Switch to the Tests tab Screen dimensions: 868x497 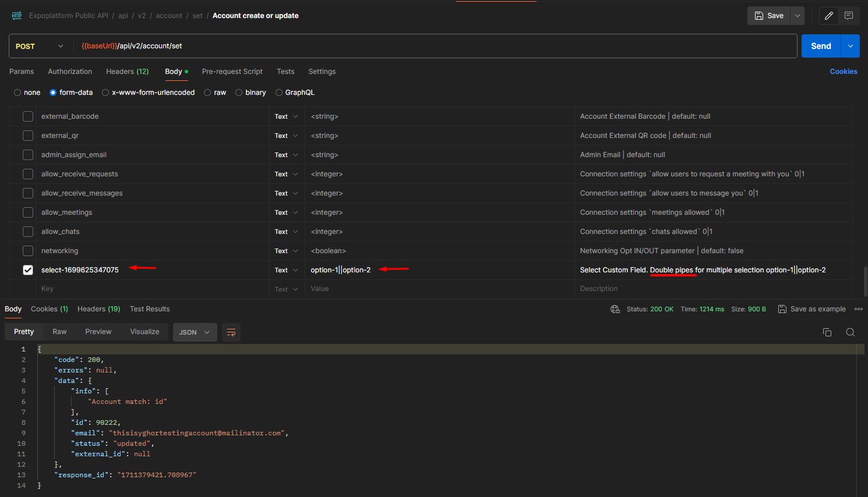coord(285,71)
